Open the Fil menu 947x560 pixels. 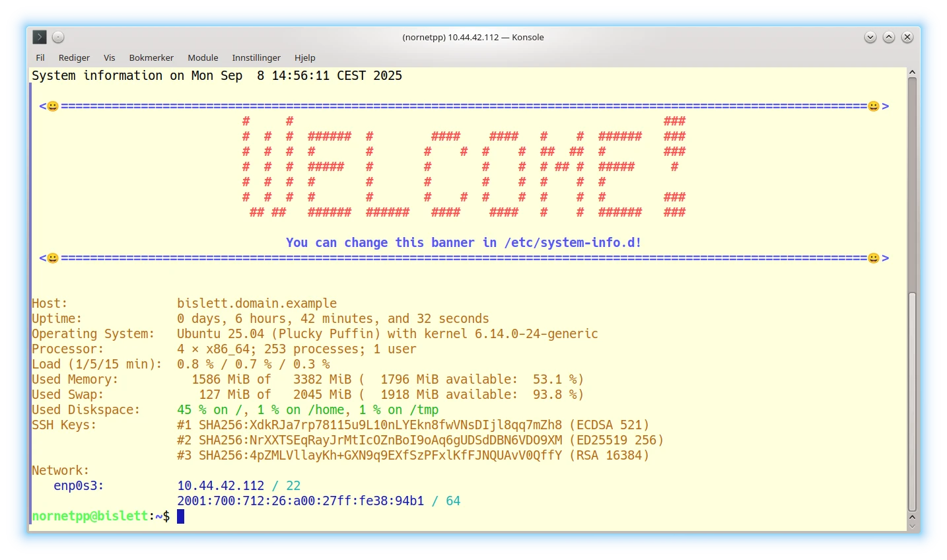coord(40,57)
